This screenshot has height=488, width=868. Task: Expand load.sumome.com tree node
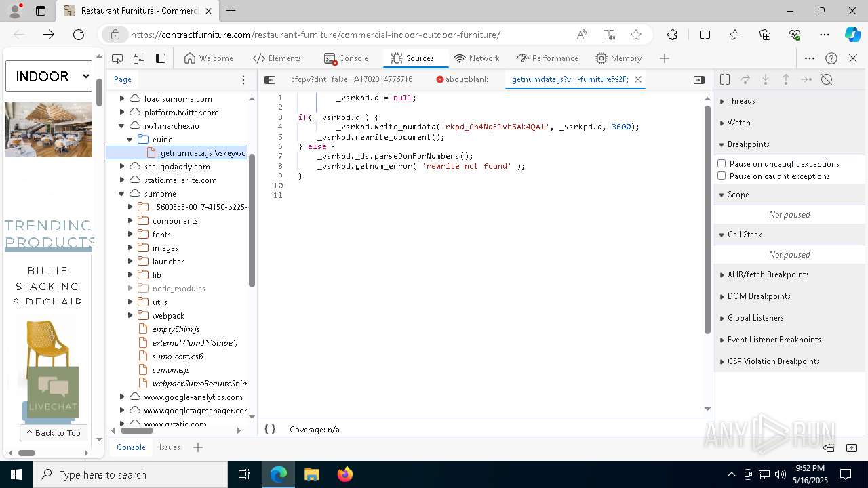[122, 98]
